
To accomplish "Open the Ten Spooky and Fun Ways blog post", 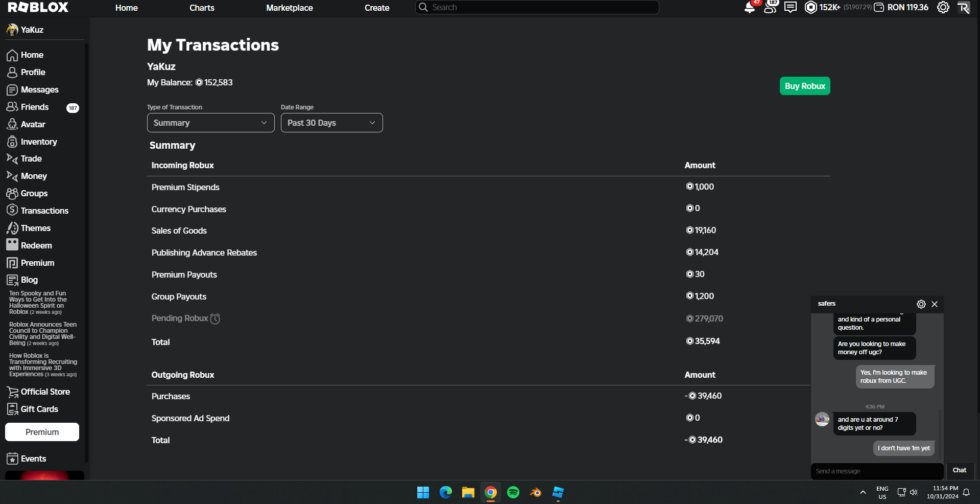I will [x=38, y=303].
